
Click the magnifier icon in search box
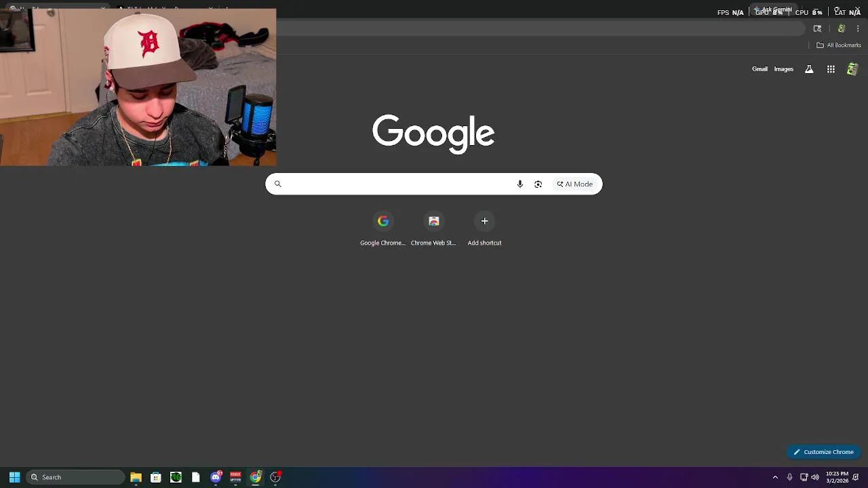[x=277, y=184]
